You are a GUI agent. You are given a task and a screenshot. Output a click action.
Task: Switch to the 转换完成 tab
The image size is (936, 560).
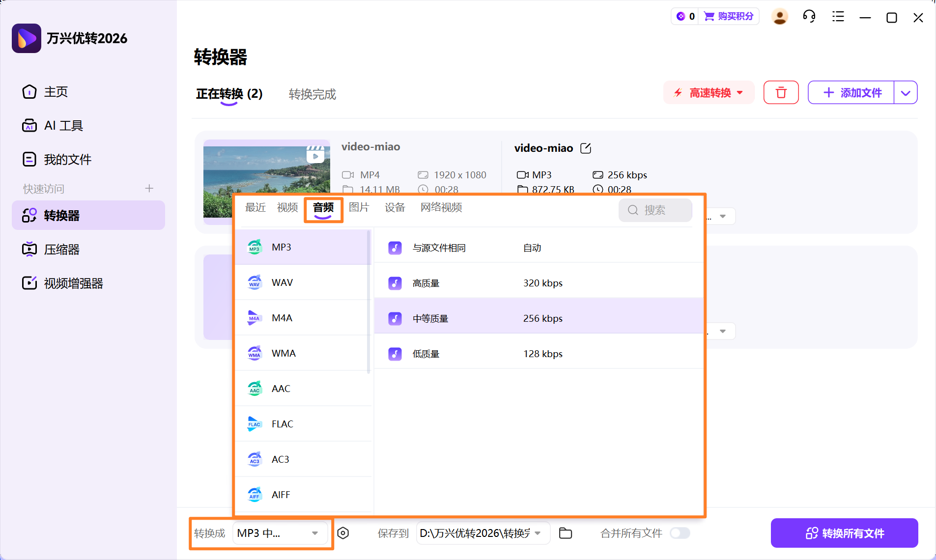click(x=312, y=94)
